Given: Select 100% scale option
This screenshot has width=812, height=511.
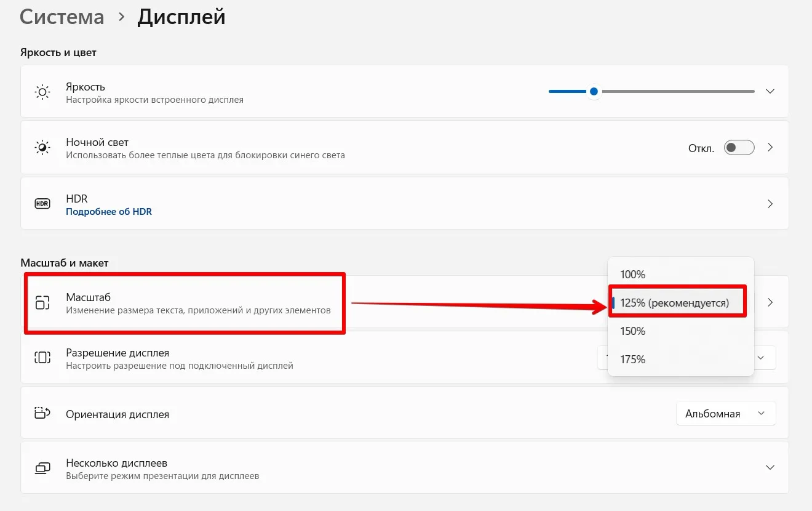Looking at the screenshot, I should point(680,275).
